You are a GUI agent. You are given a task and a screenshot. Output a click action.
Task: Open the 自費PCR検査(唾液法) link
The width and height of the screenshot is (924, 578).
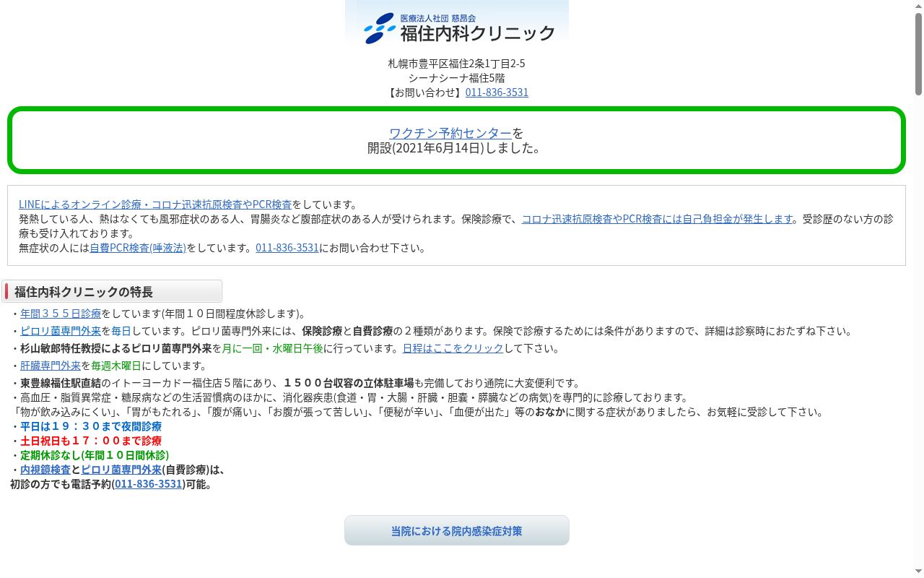point(138,248)
